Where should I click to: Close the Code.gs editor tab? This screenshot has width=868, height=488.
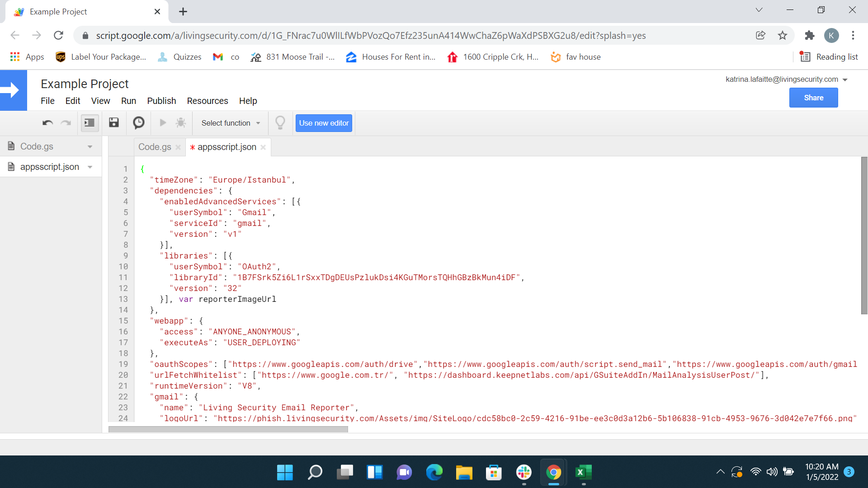tap(178, 147)
